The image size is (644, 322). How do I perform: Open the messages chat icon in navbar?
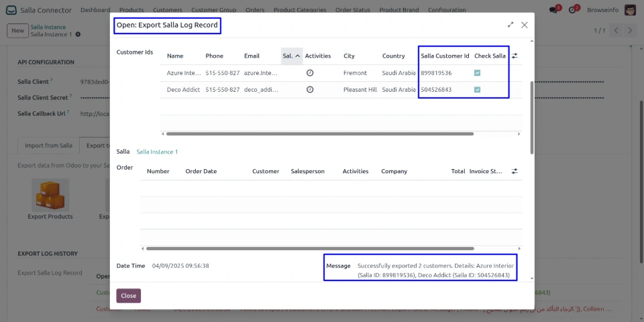[x=553, y=10]
